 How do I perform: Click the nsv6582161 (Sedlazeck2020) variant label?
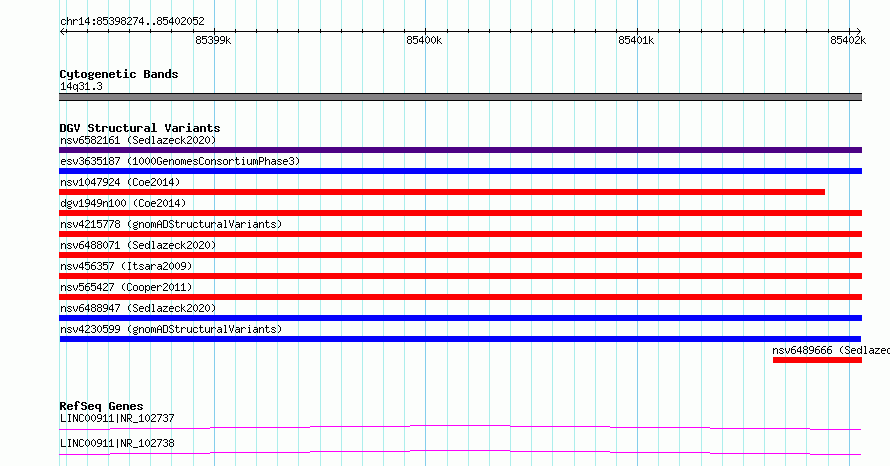(138, 140)
